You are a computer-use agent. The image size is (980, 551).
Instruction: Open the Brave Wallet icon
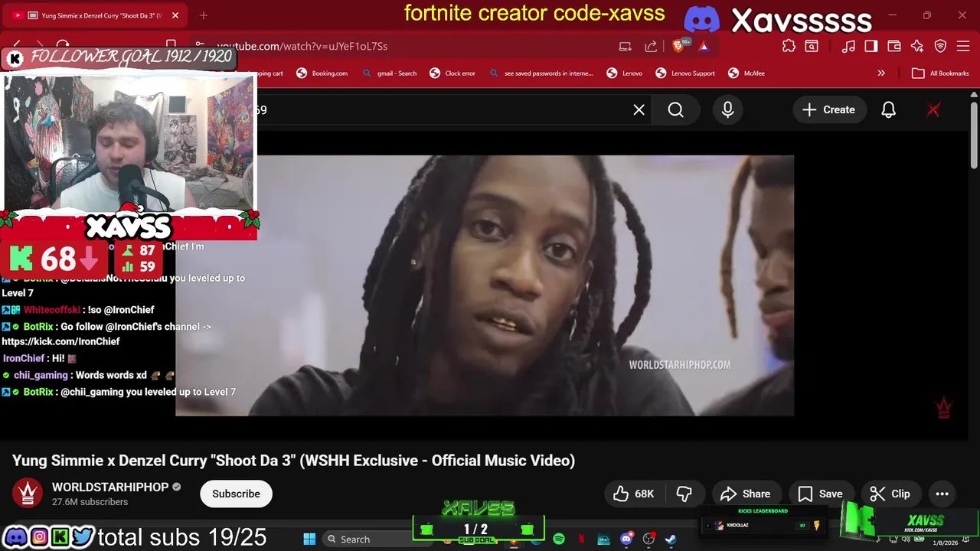tap(894, 46)
